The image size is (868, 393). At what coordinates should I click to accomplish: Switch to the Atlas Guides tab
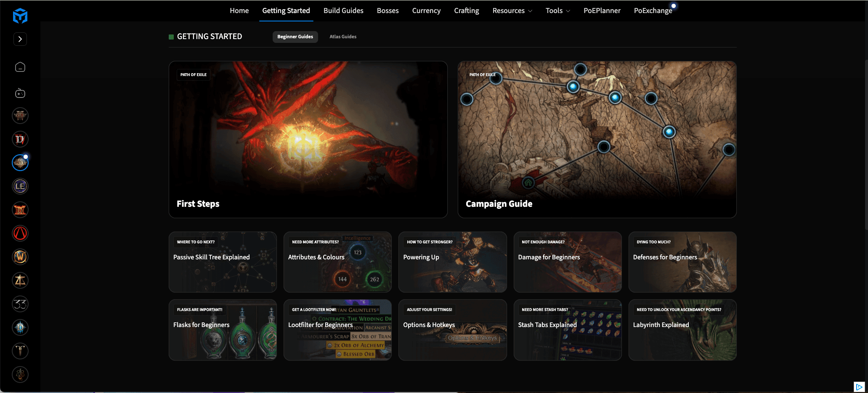[x=343, y=37]
